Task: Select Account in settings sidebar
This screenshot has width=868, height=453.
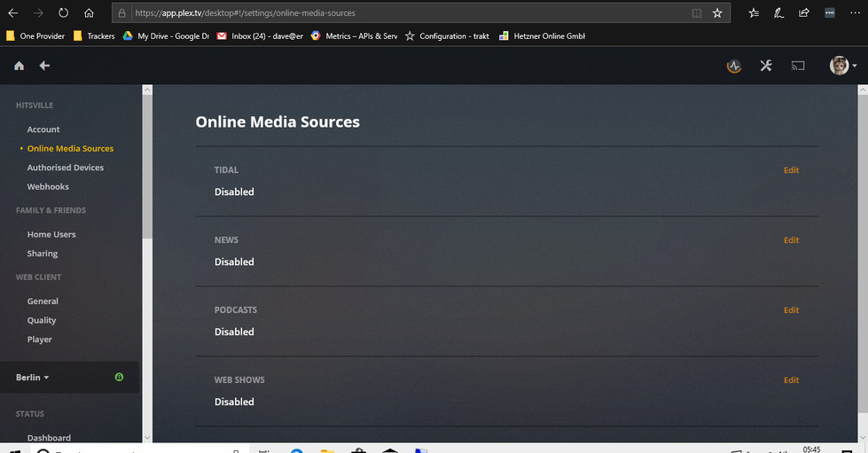Action: pos(43,129)
